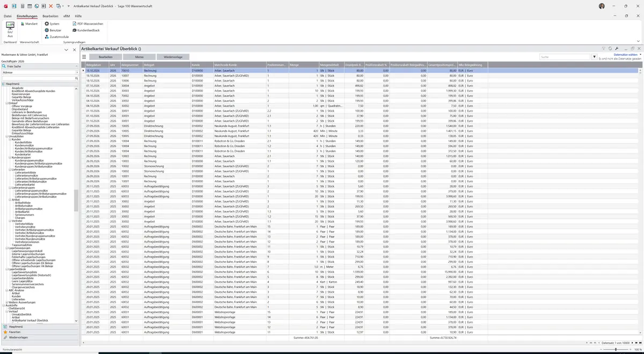Viewport: 644px width, 354px height.
Task: Go to next record arrow
Action: click(x=633, y=343)
